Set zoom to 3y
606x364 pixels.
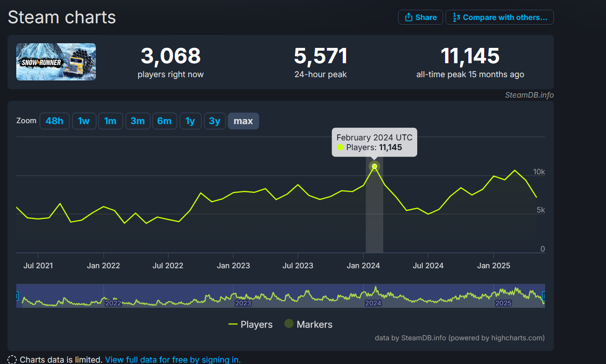pyautogui.click(x=214, y=121)
